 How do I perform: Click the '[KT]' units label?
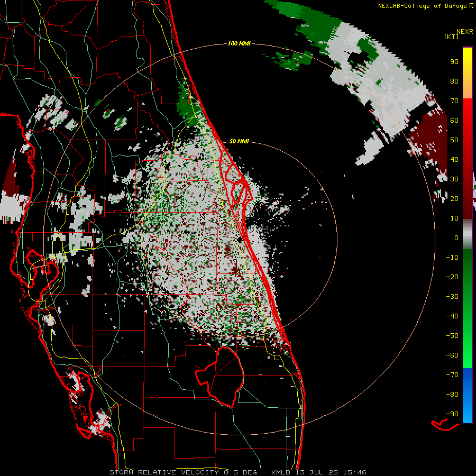[x=451, y=36]
